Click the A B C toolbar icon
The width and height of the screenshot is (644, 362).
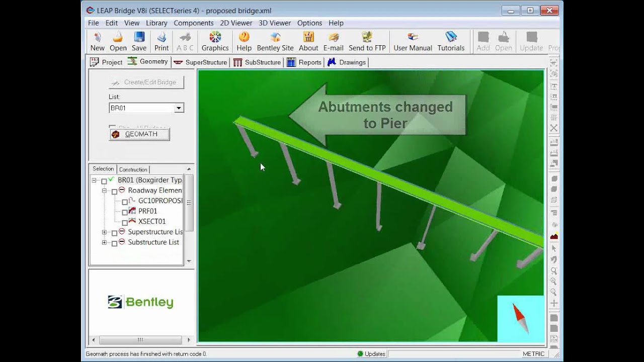coord(185,37)
